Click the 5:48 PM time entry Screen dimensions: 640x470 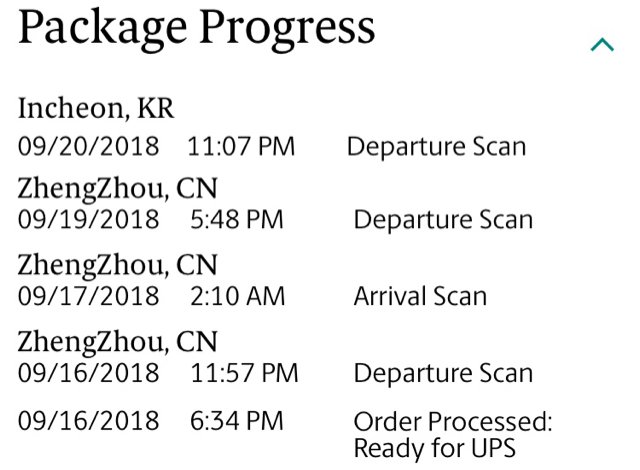(x=237, y=219)
